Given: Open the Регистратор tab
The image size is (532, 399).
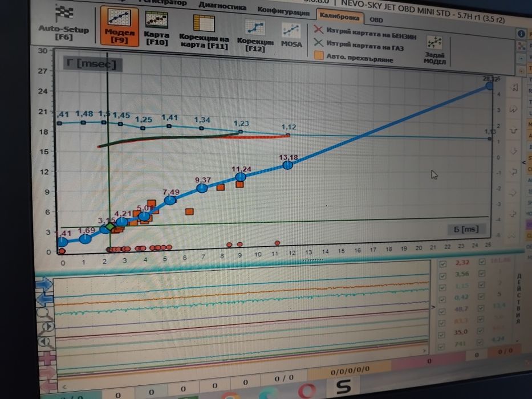Looking at the screenshot, I should coord(163,2).
